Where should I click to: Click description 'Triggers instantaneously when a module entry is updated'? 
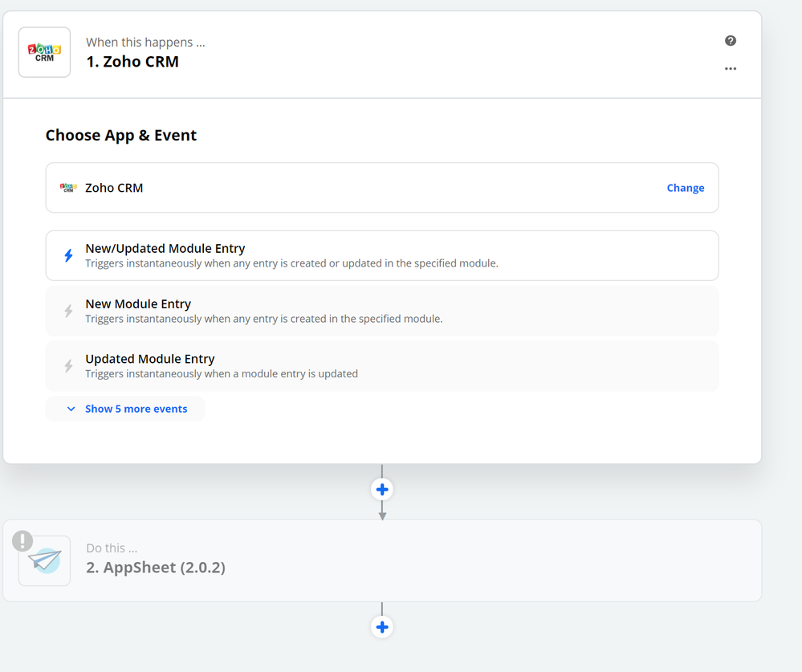[222, 374]
